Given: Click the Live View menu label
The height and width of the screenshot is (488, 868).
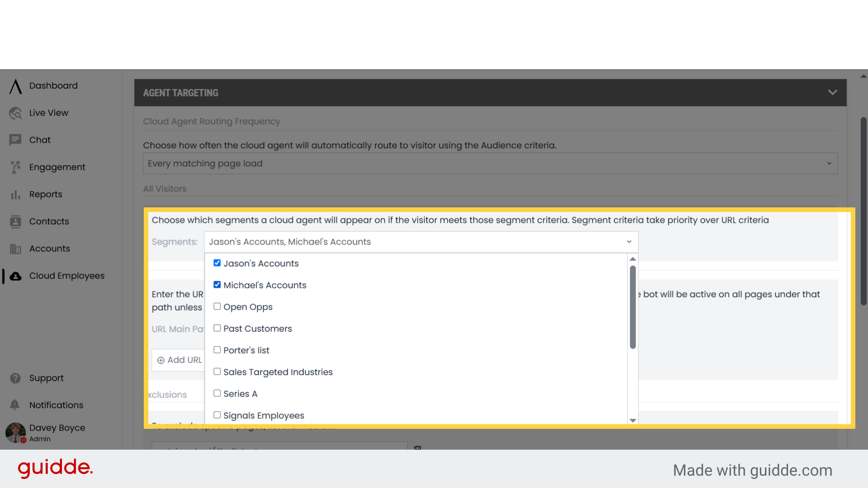Looking at the screenshot, I should tap(49, 113).
